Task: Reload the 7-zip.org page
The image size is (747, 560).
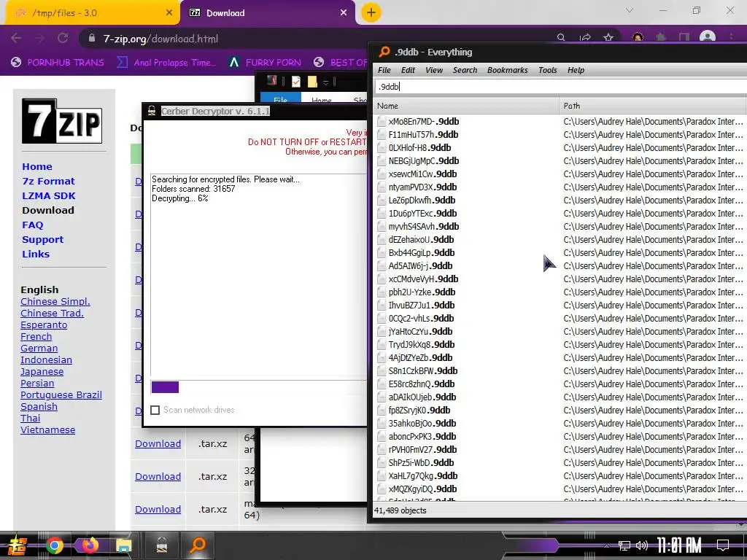Action: click(63, 39)
